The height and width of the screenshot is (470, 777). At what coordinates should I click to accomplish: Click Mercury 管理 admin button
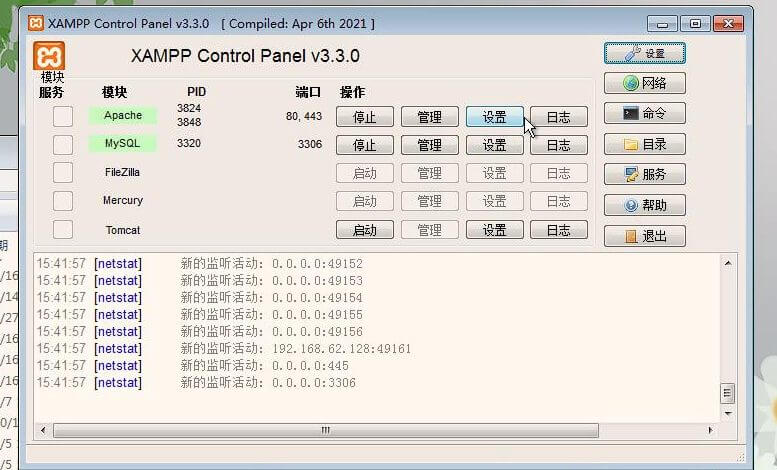click(430, 201)
